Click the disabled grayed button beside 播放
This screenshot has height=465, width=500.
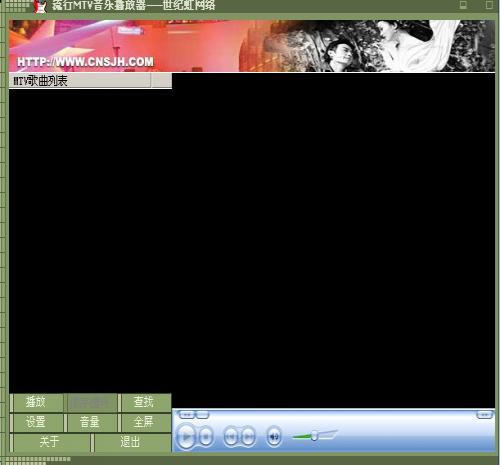pos(90,402)
